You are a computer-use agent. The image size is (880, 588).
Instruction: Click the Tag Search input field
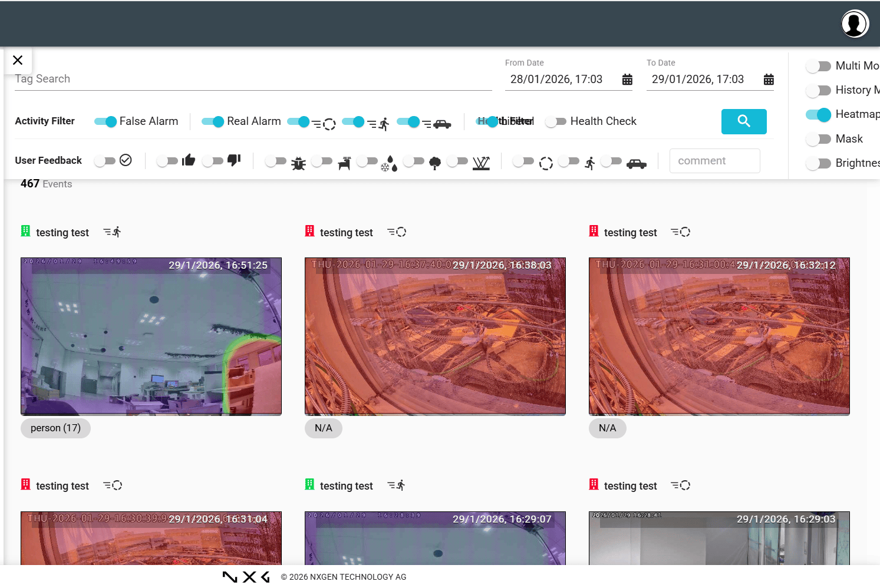[253, 79]
